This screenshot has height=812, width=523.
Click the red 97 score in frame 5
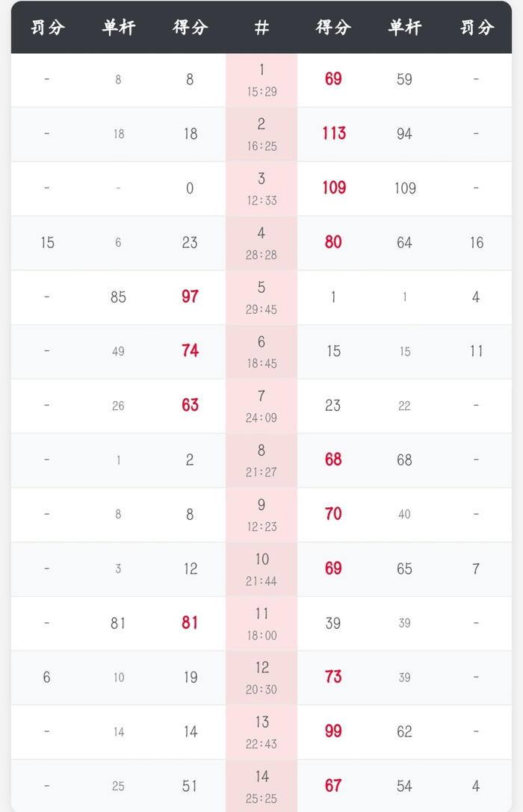(x=190, y=297)
